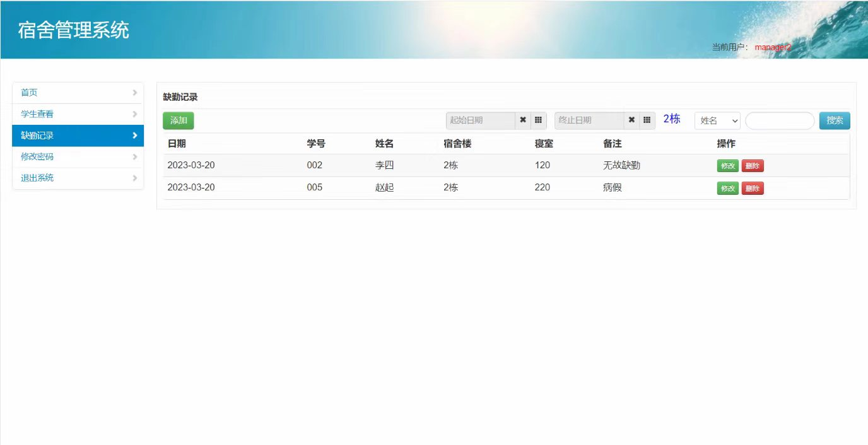Click the 寝室 column header

[x=544, y=144]
